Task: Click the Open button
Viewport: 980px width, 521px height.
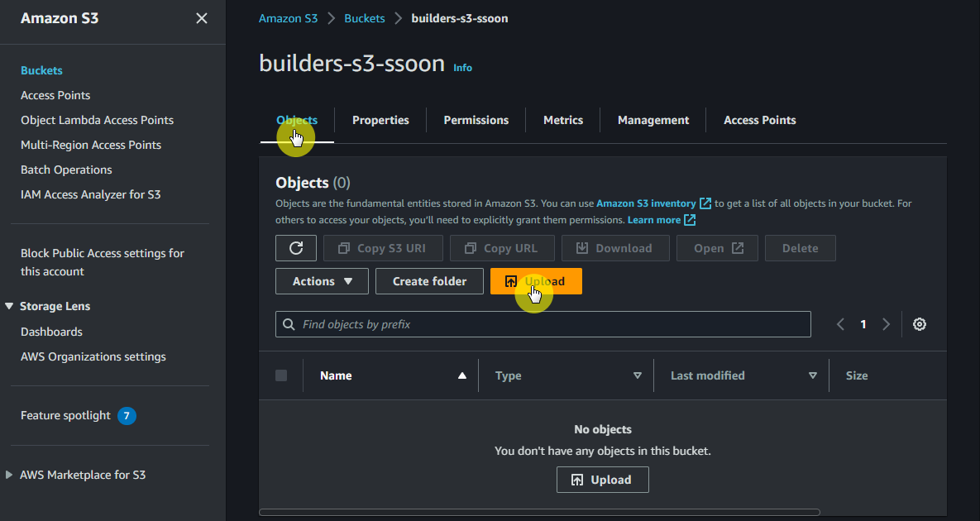Action: click(718, 248)
